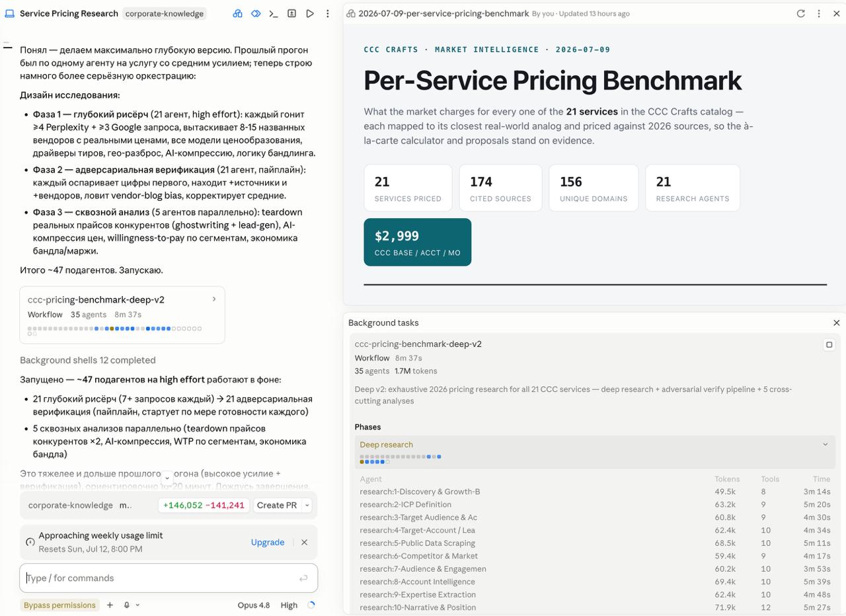
Task: Click the scroll-down chevron over the chat text
Action: pos(167,477)
